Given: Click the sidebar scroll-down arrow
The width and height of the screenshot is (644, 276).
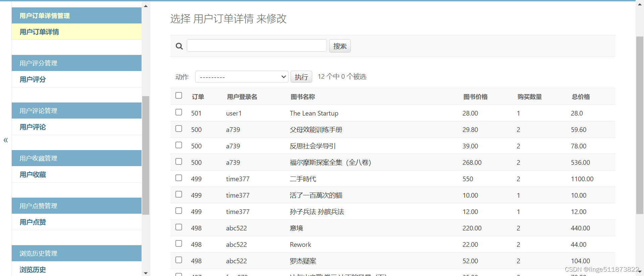Looking at the screenshot, I should pyautogui.click(x=146, y=273).
